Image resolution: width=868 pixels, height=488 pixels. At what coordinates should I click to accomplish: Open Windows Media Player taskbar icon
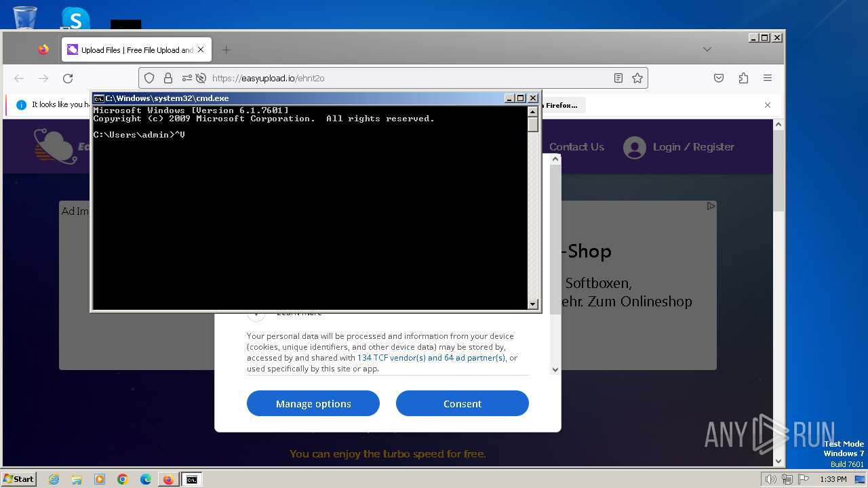100,479
